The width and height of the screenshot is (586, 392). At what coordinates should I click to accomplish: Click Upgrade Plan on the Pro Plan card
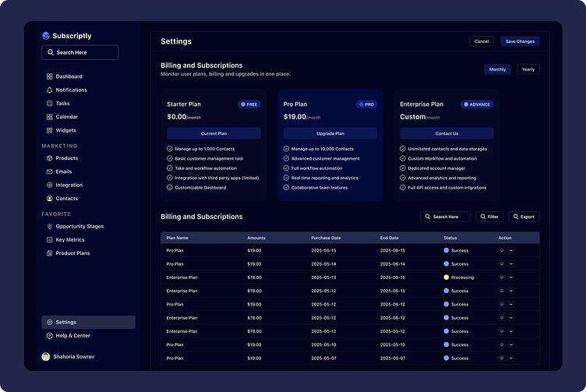(x=330, y=133)
